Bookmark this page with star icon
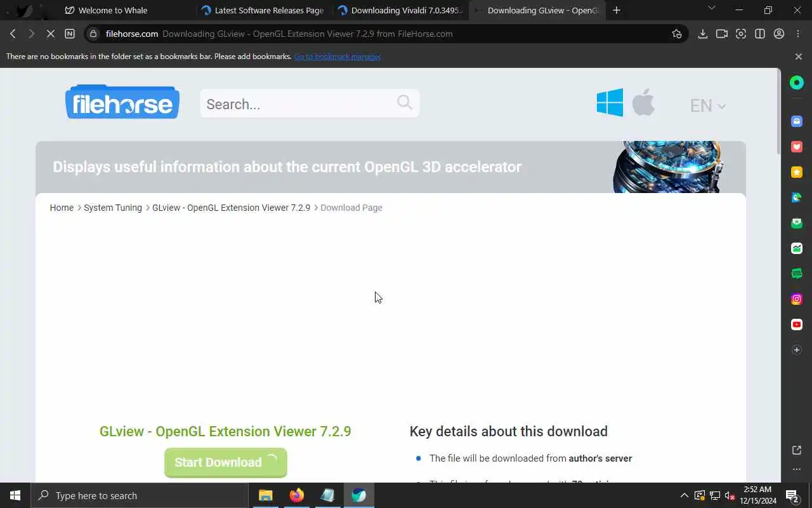This screenshot has height=508, width=812. [x=677, y=34]
